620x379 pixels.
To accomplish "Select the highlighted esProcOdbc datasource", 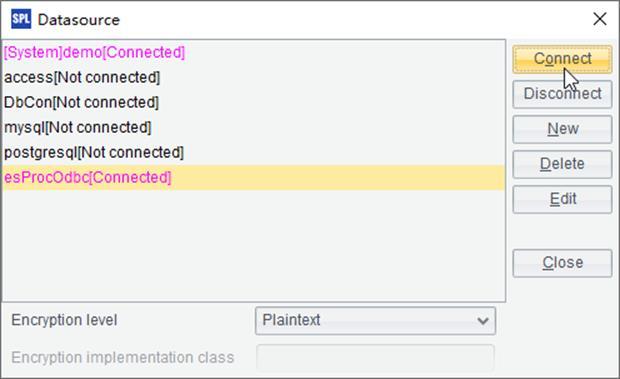I will click(253, 177).
